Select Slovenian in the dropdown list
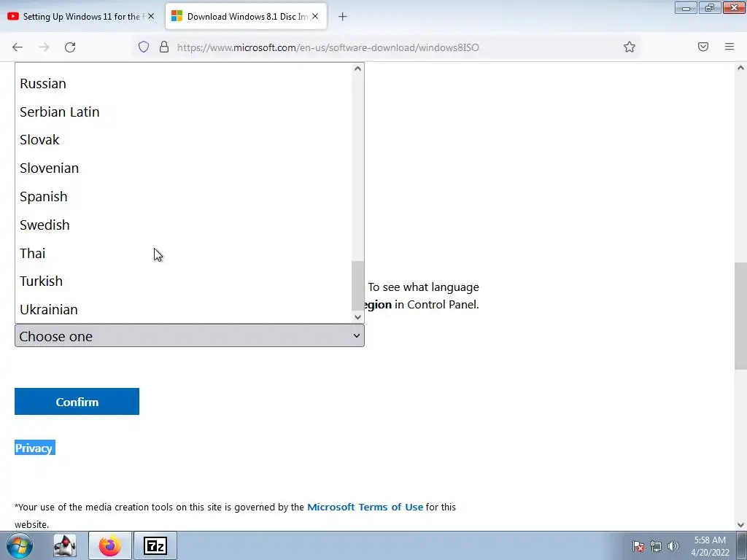 coord(183,168)
